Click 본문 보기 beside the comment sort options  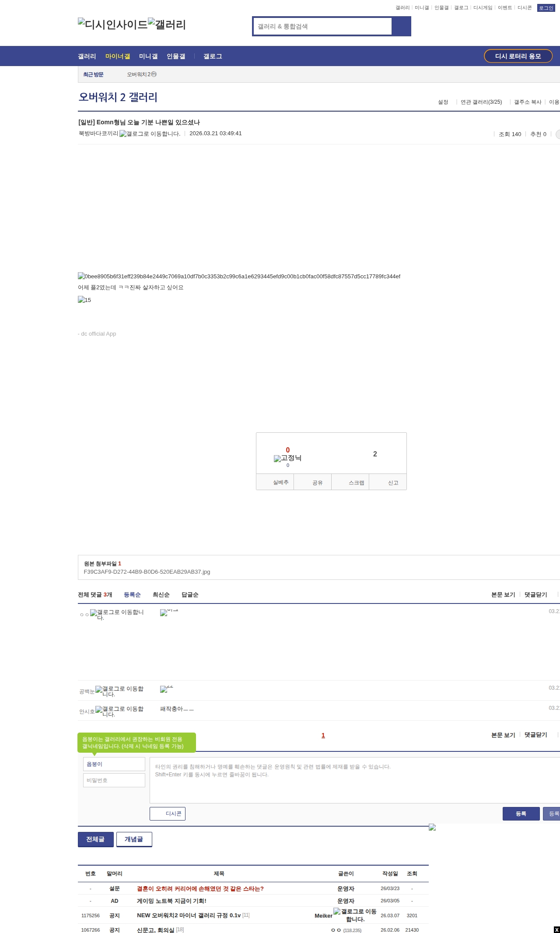(x=503, y=595)
